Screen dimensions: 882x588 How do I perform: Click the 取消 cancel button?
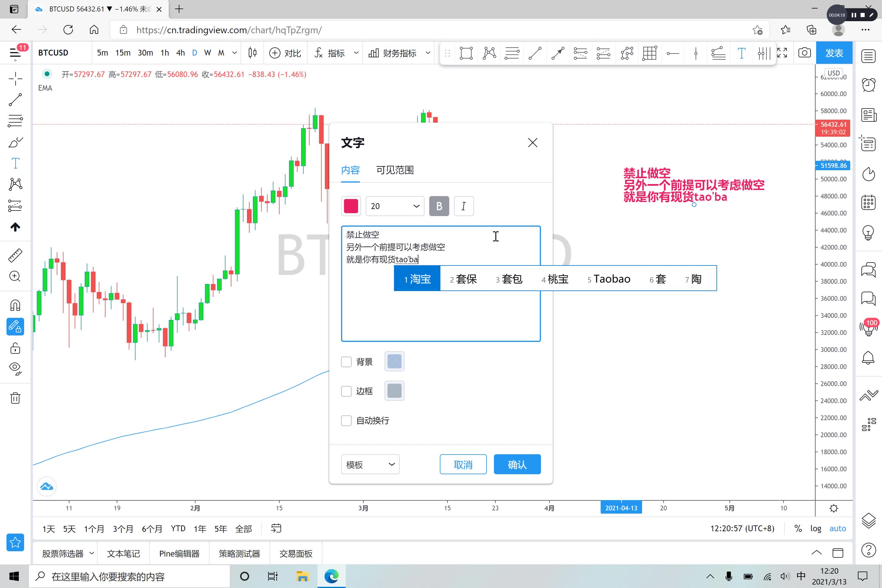(463, 464)
